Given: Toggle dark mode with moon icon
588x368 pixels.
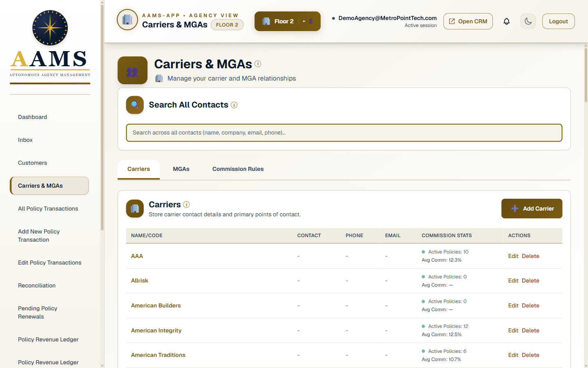Looking at the screenshot, I should [x=528, y=21].
